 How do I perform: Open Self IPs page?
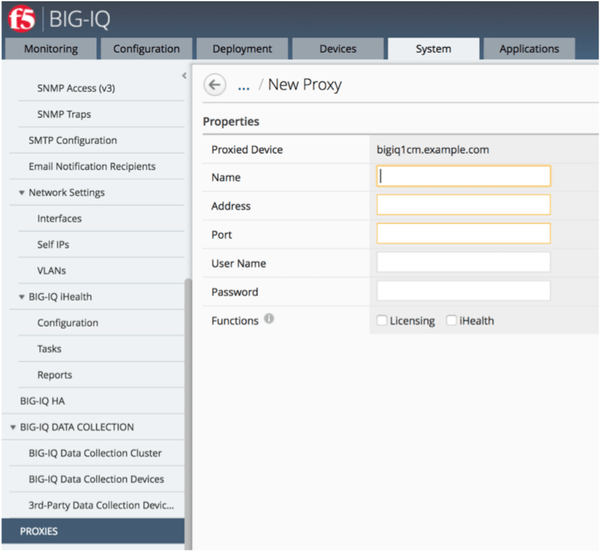point(53,244)
